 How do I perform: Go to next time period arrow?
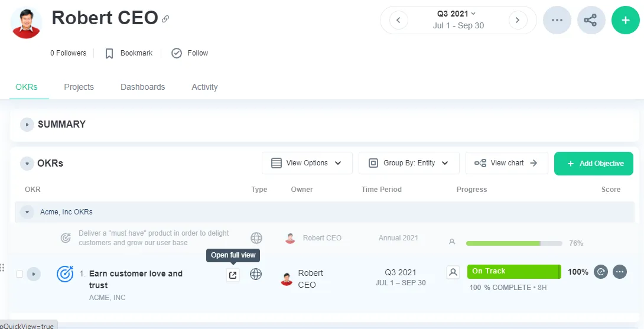pyautogui.click(x=518, y=20)
